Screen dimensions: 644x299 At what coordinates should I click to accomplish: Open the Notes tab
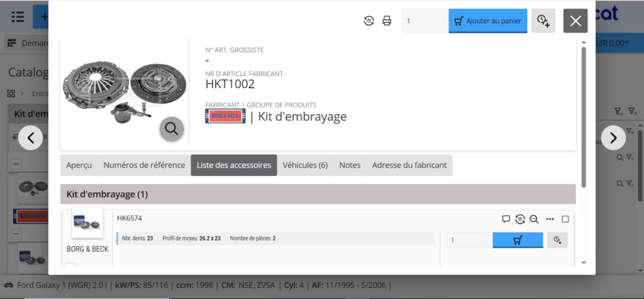pos(350,165)
